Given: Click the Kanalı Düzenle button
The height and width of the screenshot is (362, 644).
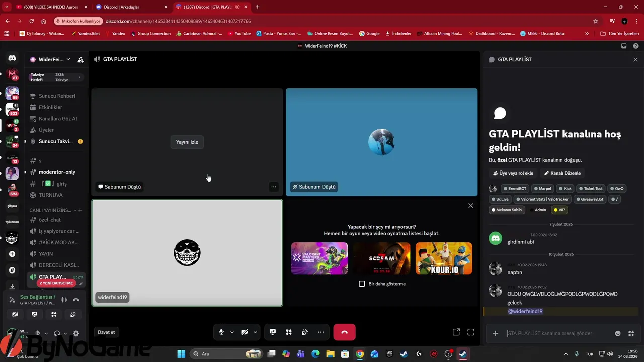Looking at the screenshot, I should 562,173.
